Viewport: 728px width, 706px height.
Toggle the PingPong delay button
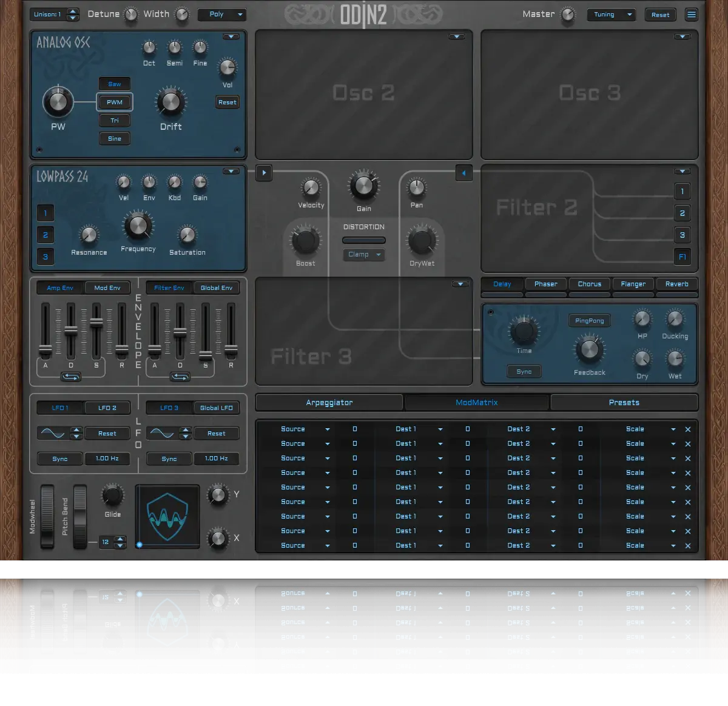(x=590, y=320)
